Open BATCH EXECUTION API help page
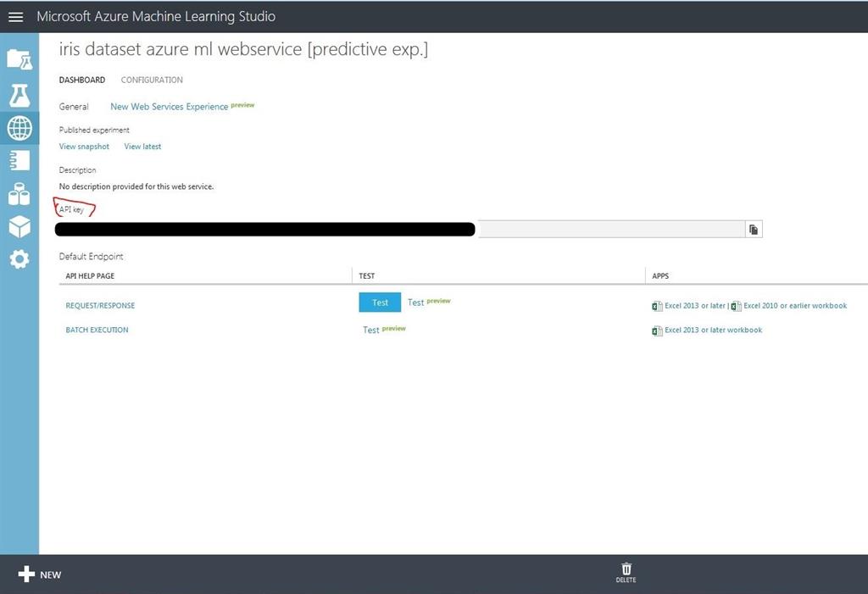The width and height of the screenshot is (868, 594). coord(97,330)
